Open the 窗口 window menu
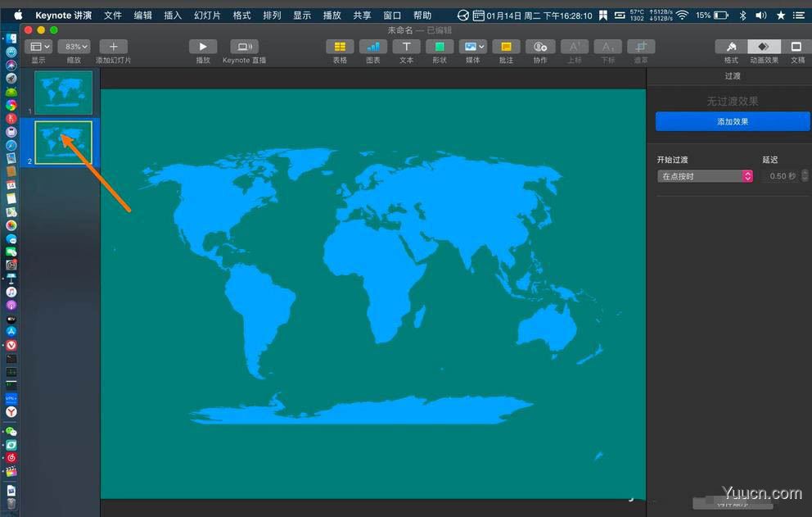This screenshot has width=812, height=517. click(x=392, y=15)
